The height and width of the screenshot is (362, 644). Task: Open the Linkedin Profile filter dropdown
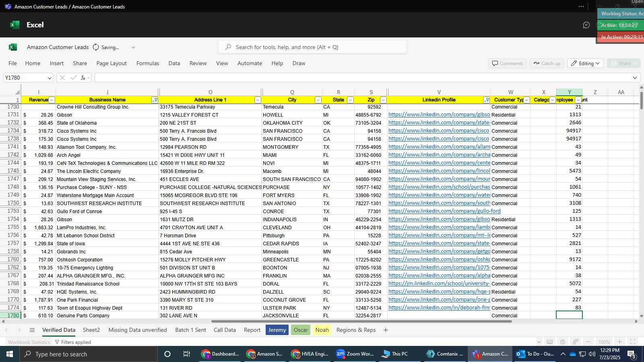pyautogui.click(x=487, y=100)
